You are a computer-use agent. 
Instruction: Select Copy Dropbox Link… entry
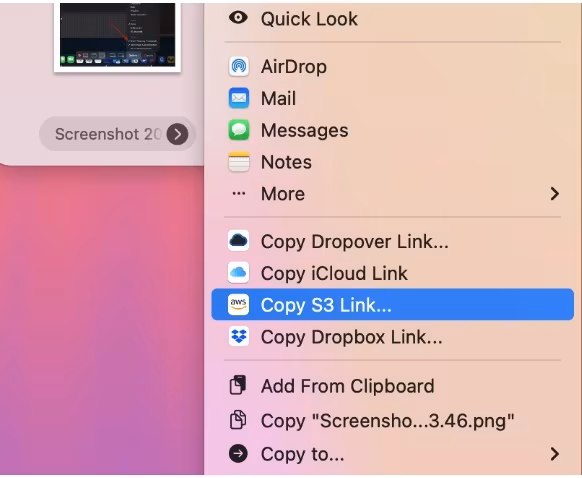(392, 337)
